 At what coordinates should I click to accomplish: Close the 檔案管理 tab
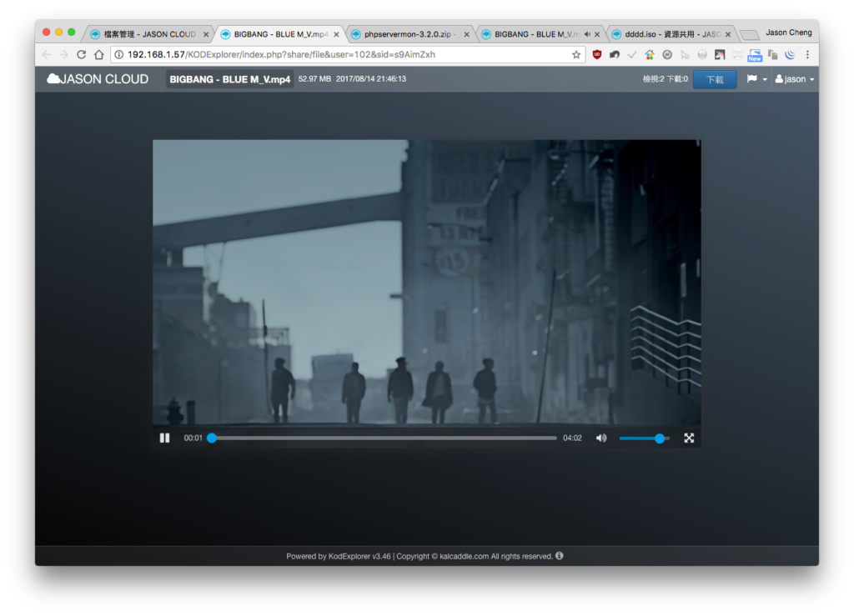[206, 34]
